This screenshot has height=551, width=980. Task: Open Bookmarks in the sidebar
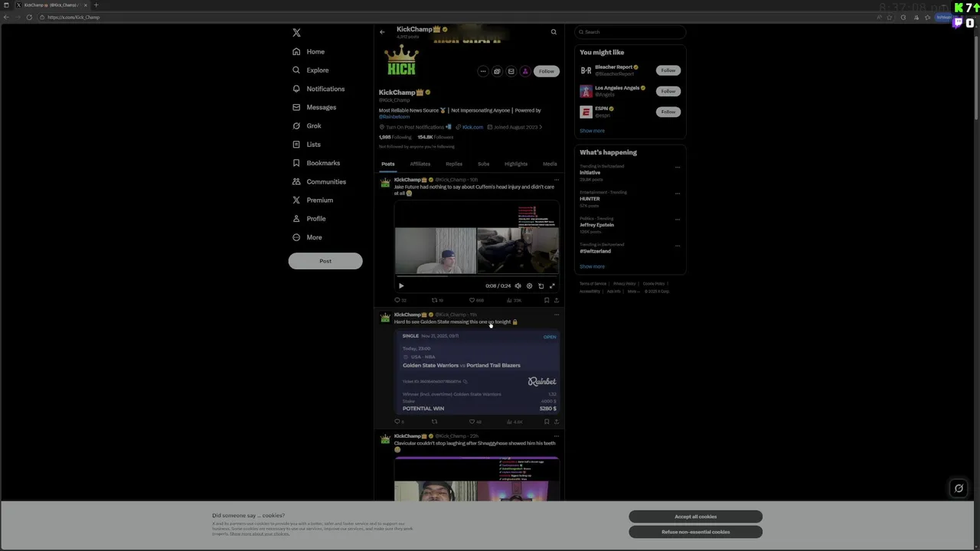(315, 163)
